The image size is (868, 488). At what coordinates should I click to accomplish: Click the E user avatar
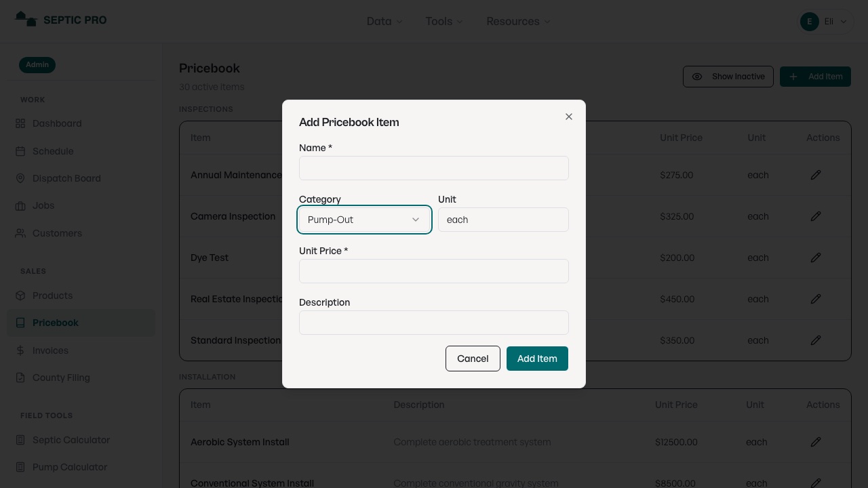tap(809, 22)
